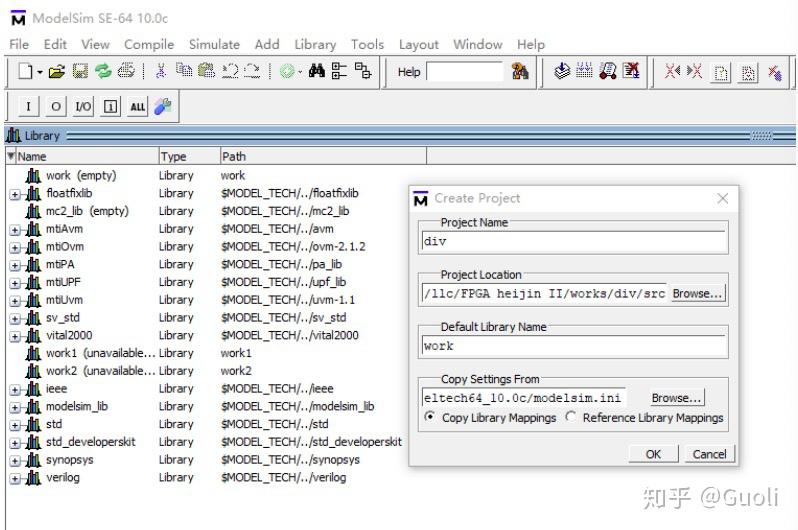Toggle the O output signals filter button
The width and height of the screenshot is (798, 530).
coord(55,106)
